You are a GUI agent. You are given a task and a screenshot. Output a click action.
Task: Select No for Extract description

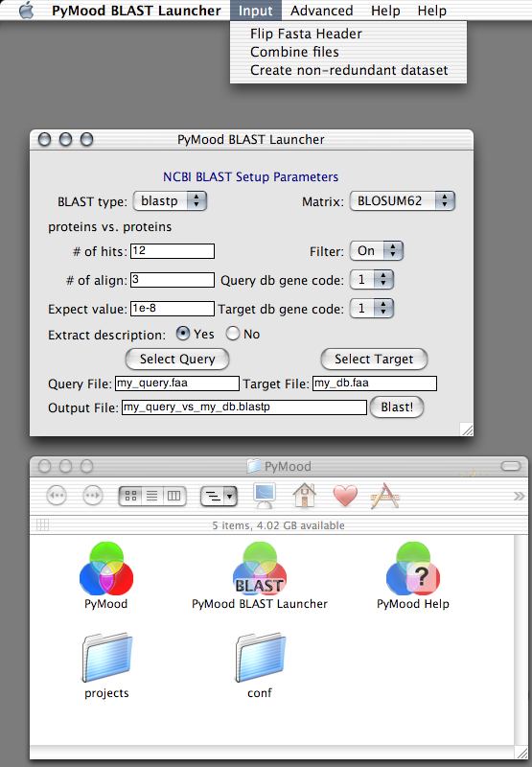(x=233, y=334)
